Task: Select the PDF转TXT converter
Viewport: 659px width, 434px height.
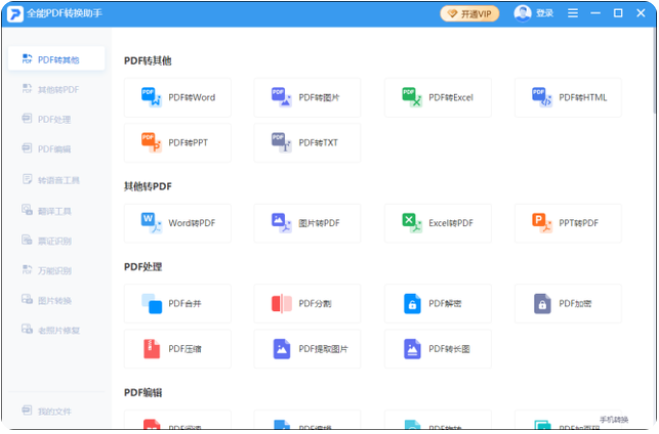Action: [308, 143]
